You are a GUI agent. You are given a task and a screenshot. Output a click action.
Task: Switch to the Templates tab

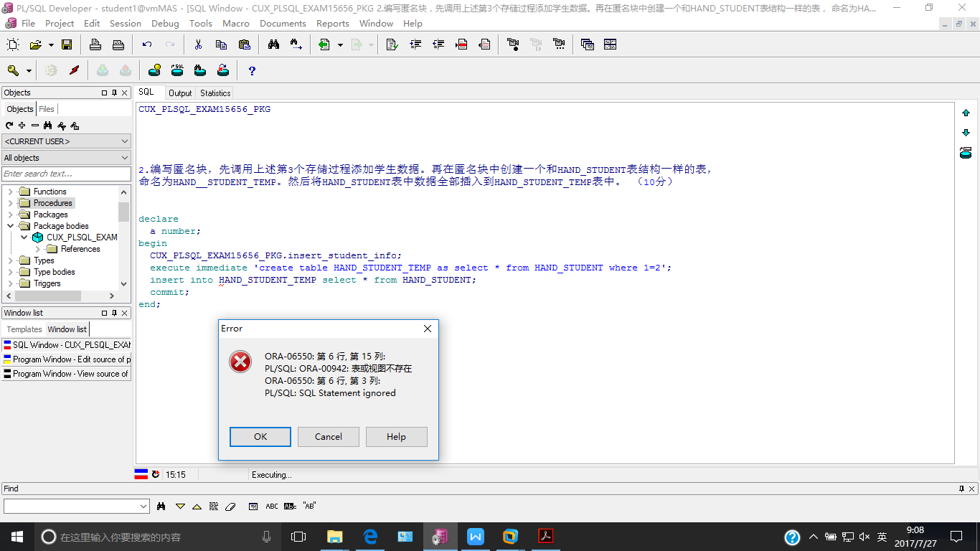24,329
